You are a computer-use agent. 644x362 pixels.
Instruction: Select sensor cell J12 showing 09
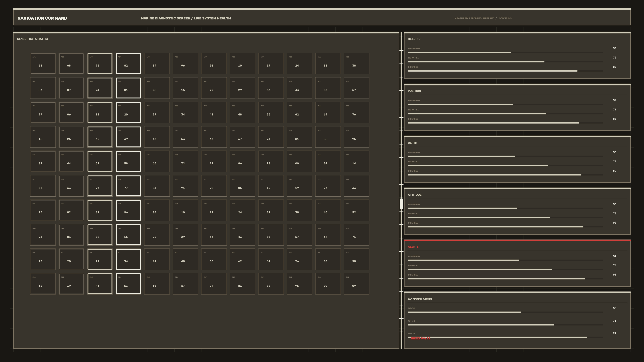tap(356, 284)
